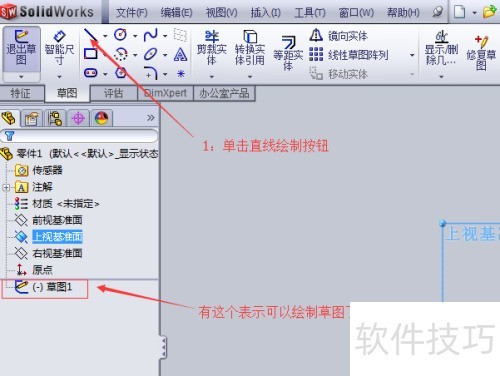This screenshot has width=500, height=376.
Task: Select the Slot sketch tool
Action: (x=90, y=73)
